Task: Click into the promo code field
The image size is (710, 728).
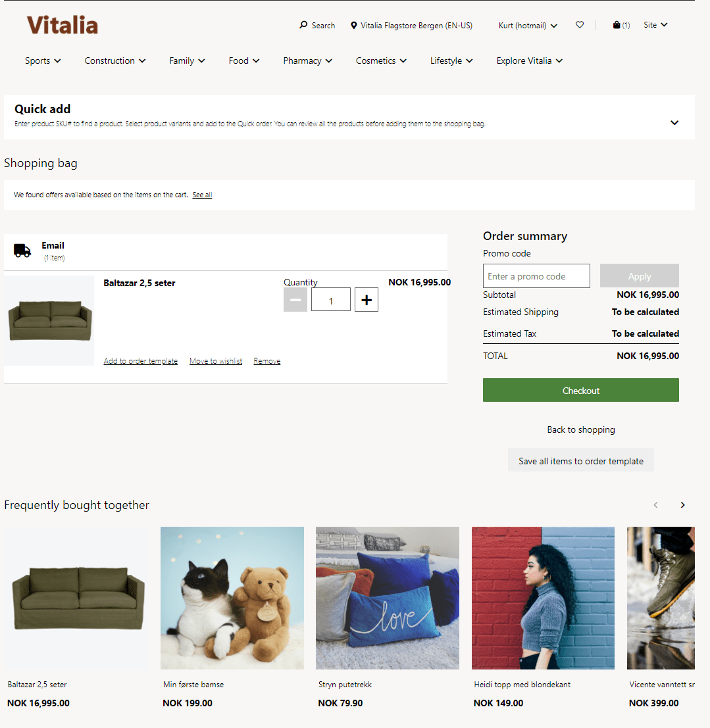Action: click(536, 276)
